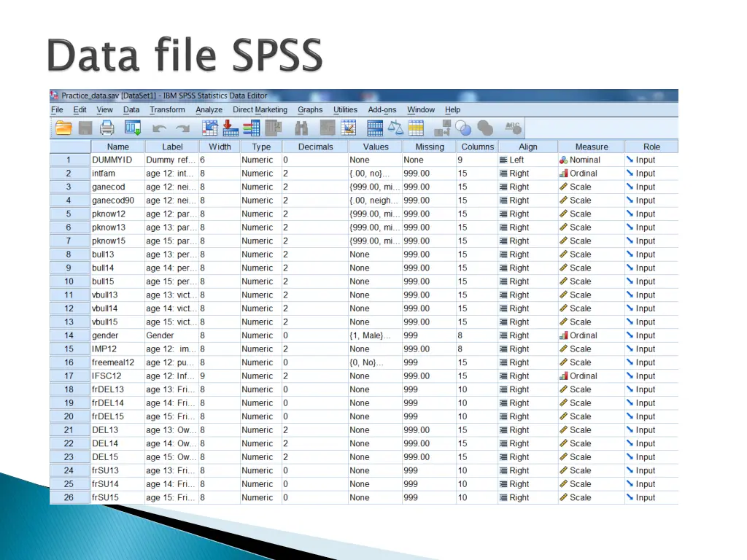Click the Open data document folder icon
Screen dimensions: 747x560
(63, 128)
